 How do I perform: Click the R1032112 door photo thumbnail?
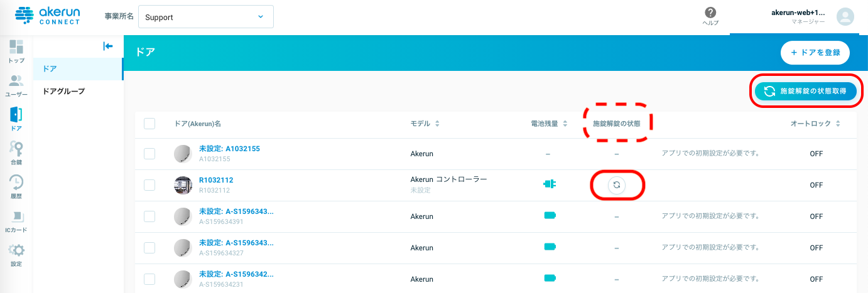click(183, 185)
